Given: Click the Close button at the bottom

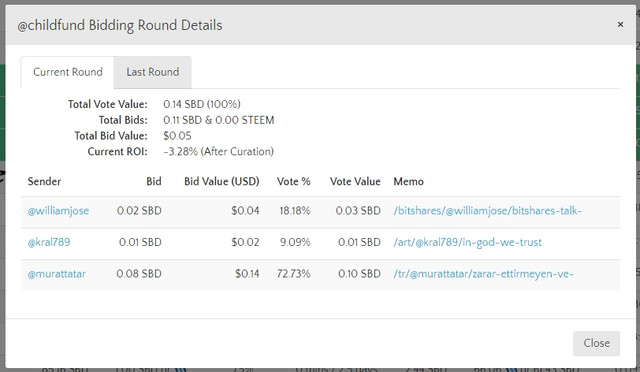Looking at the screenshot, I should coord(596,343).
